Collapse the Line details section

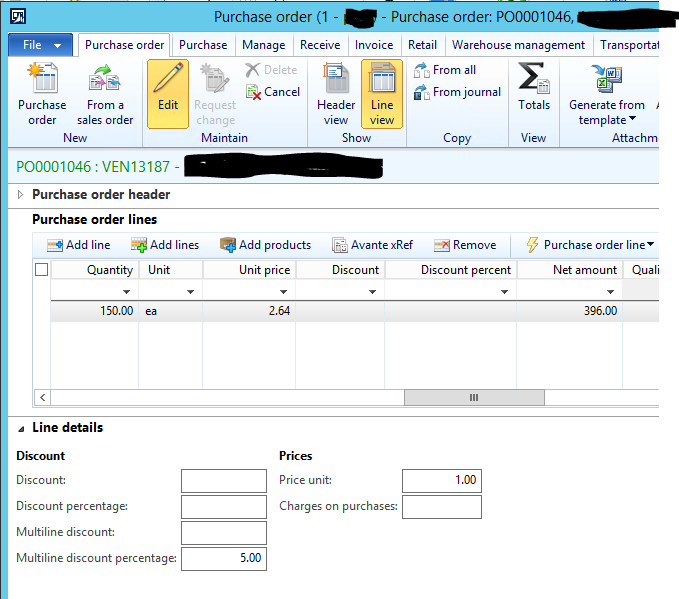[x=21, y=428]
